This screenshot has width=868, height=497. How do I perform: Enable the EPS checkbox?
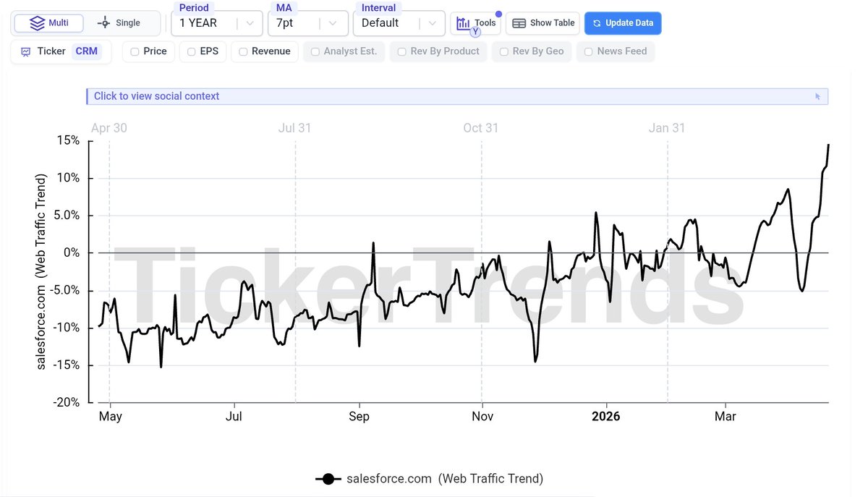(x=191, y=52)
